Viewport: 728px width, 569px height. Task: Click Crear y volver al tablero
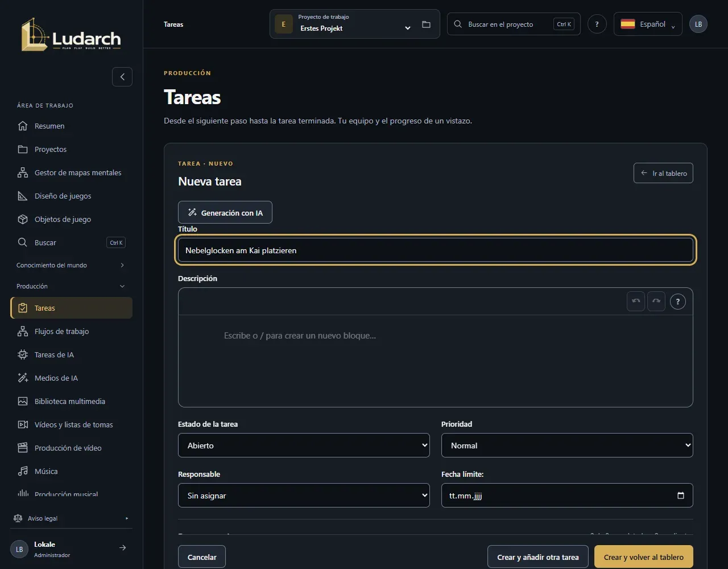[x=644, y=557]
